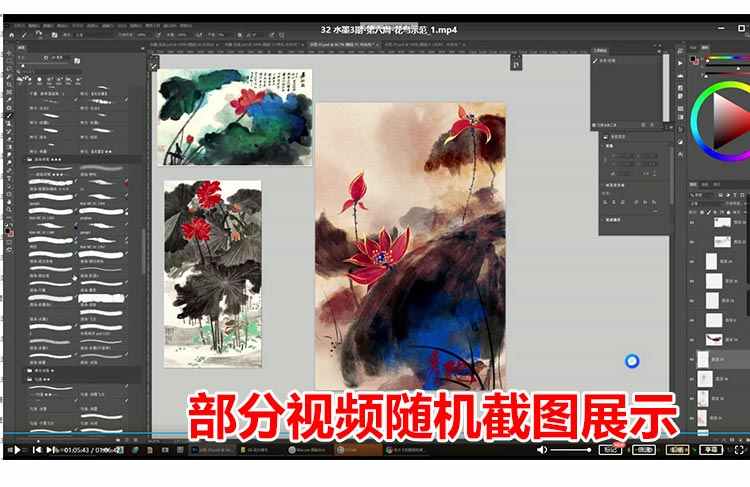Open the 编辑 menu
Screen dimensions: 750x487
coord(33,26)
